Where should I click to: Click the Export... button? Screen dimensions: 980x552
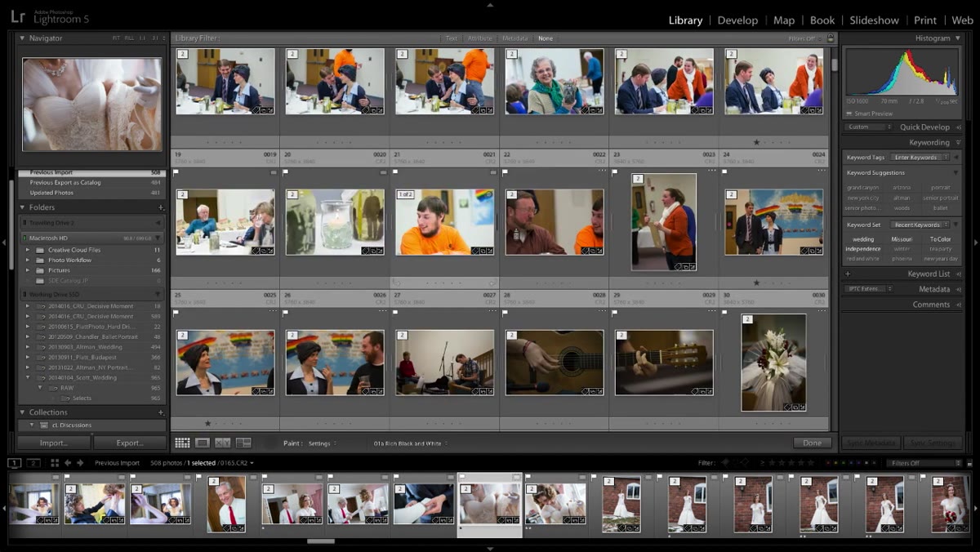click(130, 443)
